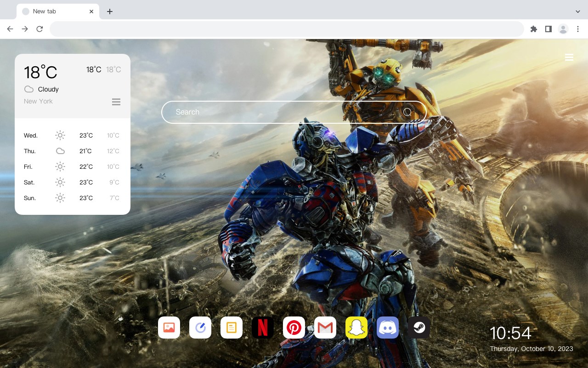
Task: Open a new browser tab
Action: pos(109,11)
